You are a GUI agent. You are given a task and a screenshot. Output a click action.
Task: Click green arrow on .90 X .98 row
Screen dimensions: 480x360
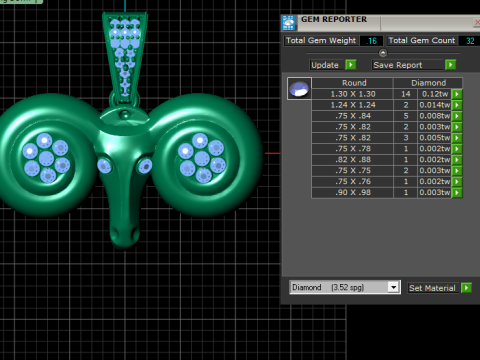pos(457,192)
